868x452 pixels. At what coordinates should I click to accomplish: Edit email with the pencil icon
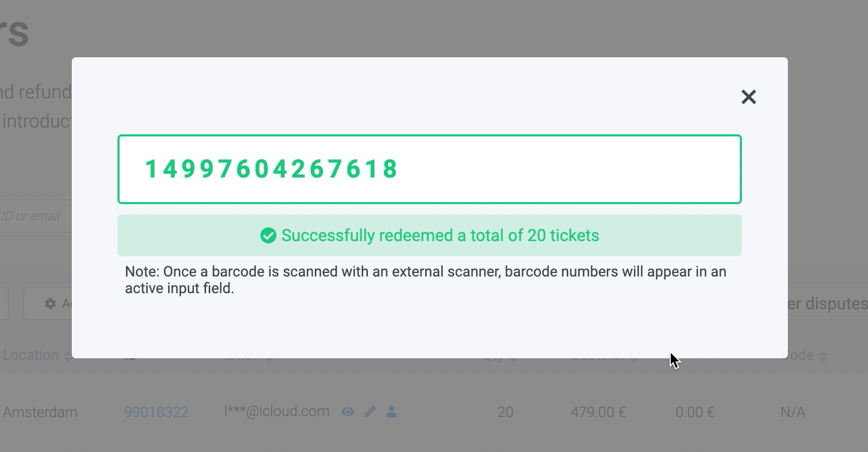[x=369, y=412]
